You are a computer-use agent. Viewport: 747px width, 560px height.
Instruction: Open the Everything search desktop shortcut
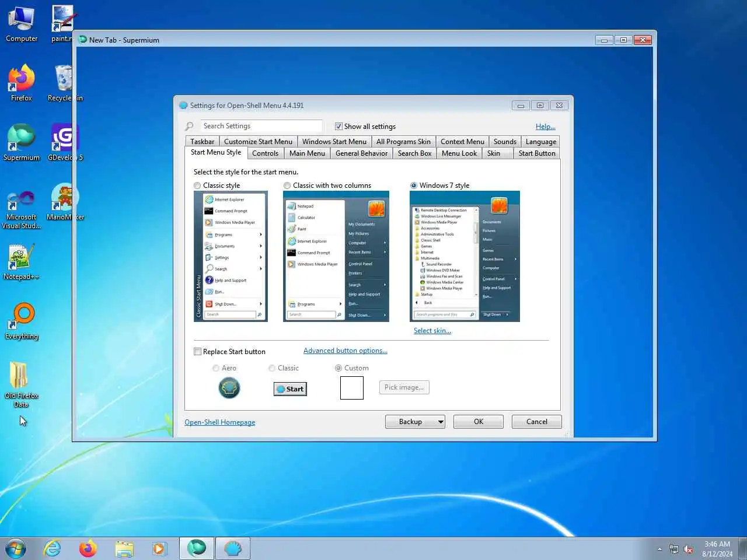pos(22,321)
